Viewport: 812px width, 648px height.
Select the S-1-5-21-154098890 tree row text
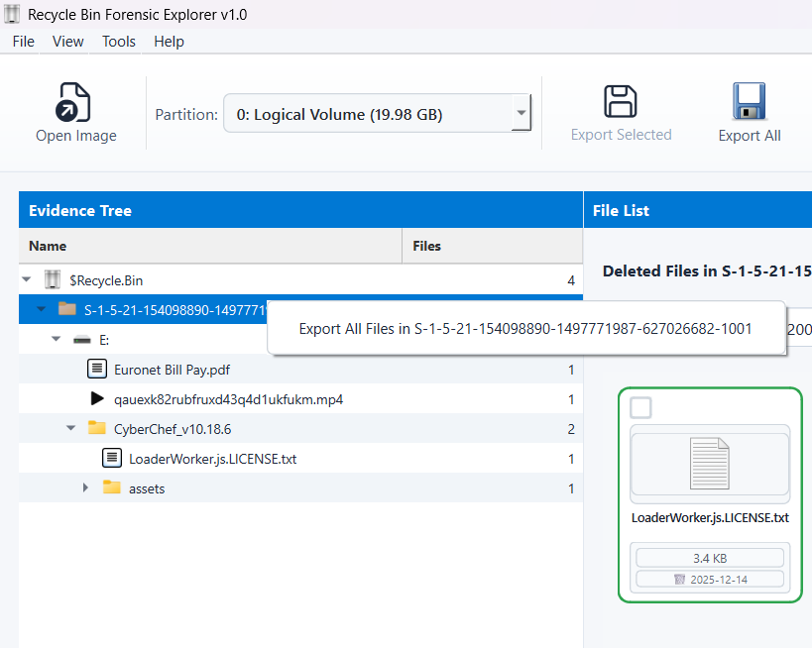175,310
